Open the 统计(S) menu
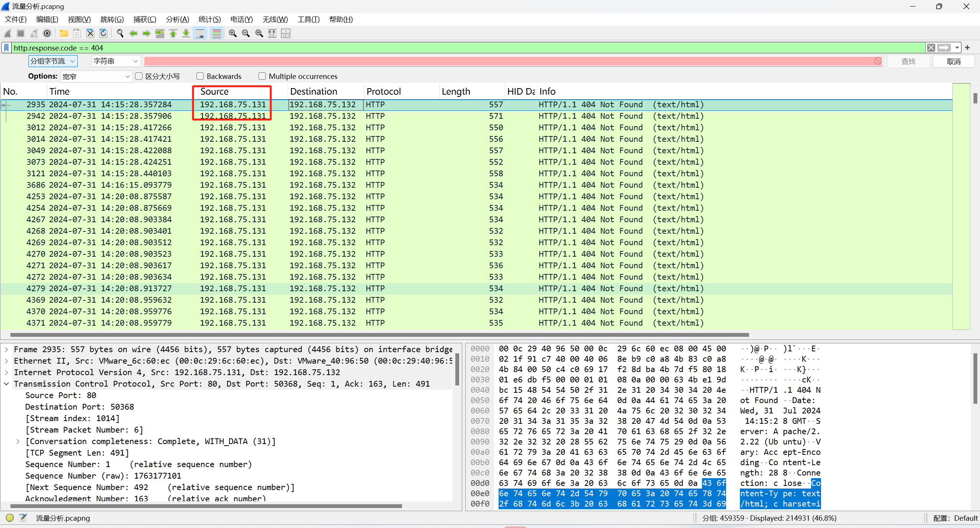 coord(209,20)
